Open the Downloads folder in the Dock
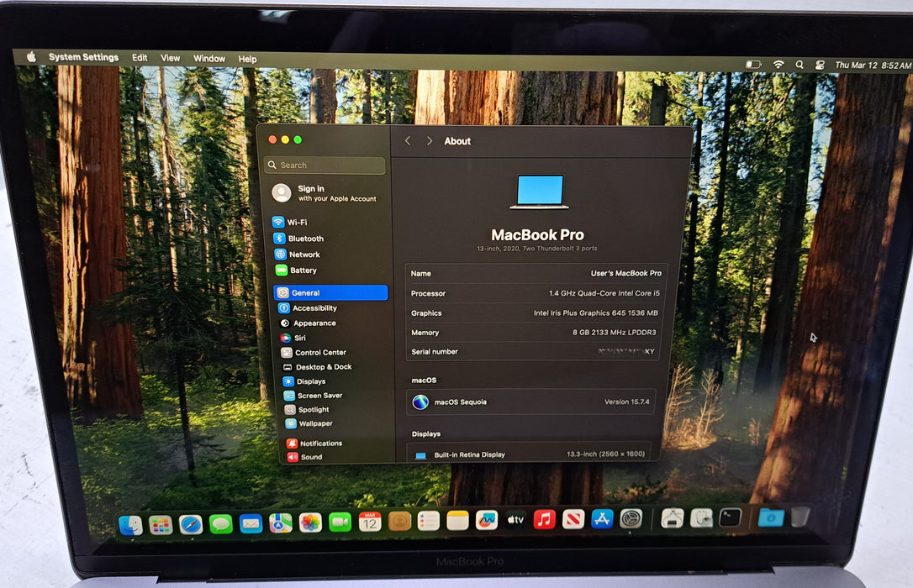This screenshot has width=913, height=588. [x=771, y=517]
